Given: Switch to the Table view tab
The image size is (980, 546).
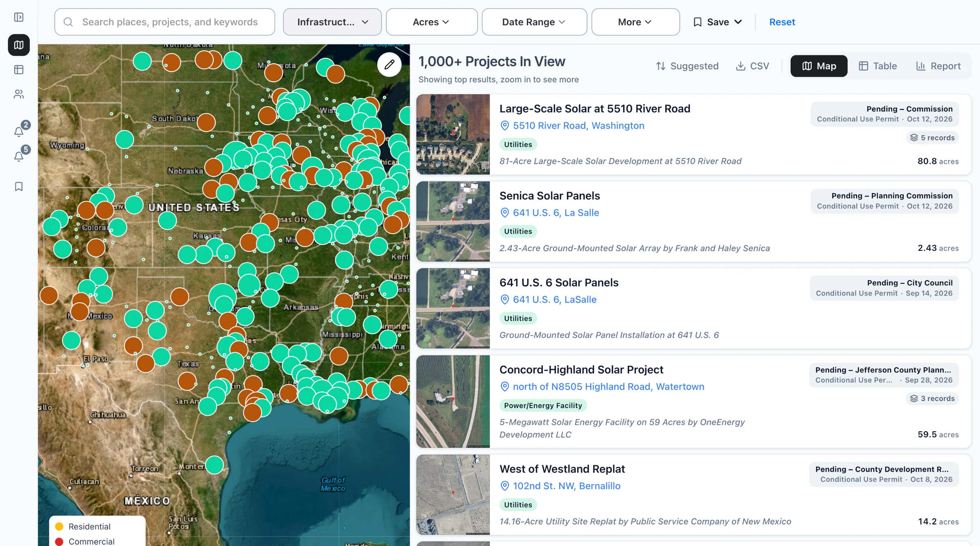Looking at the screenshot, I should tap(878, 66).
